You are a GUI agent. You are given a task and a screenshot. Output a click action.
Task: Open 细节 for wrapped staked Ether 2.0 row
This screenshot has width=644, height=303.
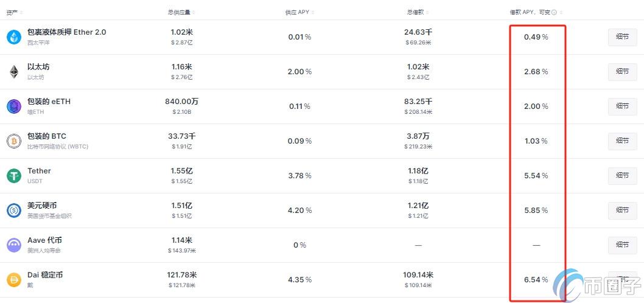pyautogui.click(x=622, y=37)
